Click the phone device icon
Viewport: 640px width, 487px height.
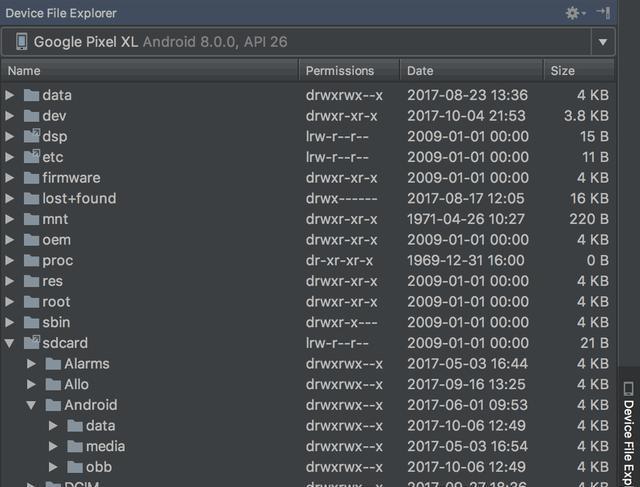[x=21, y=42]
